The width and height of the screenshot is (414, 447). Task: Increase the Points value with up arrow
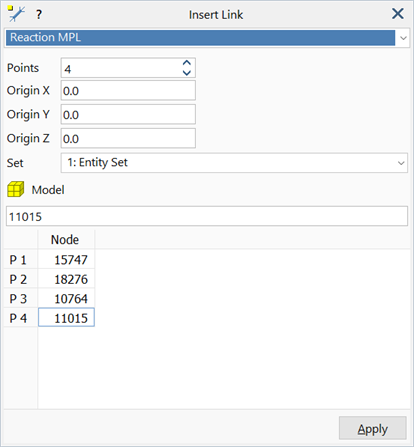[x=187, y=63]
